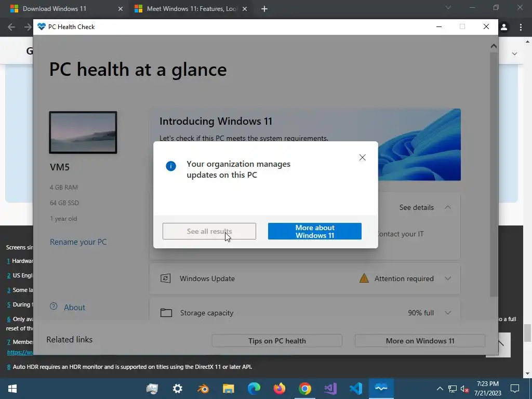Click footnote 1 Hardware link
This screenshot has height=399, width=532.
pyautogui.click(x=8, y=261)
